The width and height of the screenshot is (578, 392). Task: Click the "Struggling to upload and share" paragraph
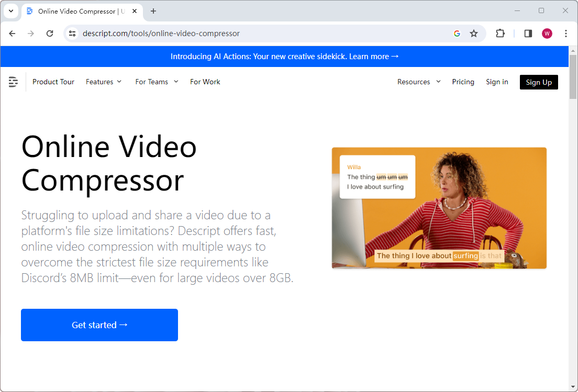coord(158,247)
